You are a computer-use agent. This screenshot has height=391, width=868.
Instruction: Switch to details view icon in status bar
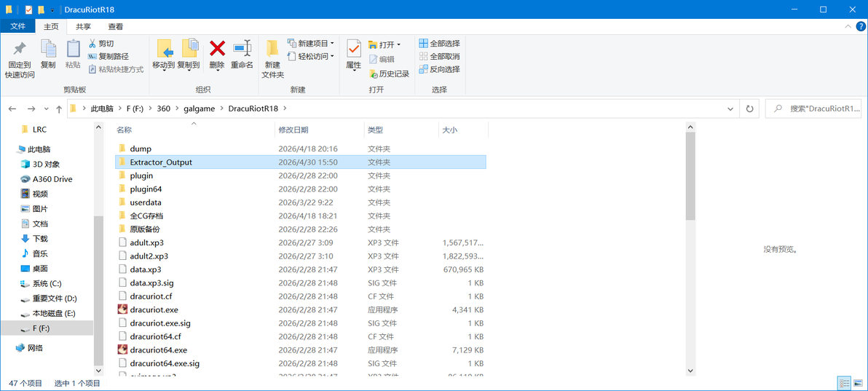click(844, 383)
